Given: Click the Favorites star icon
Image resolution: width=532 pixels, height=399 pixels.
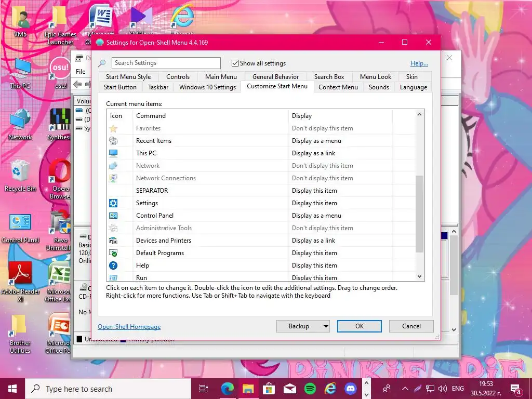Looking at the screenshot, I should (x=113, y=129).
